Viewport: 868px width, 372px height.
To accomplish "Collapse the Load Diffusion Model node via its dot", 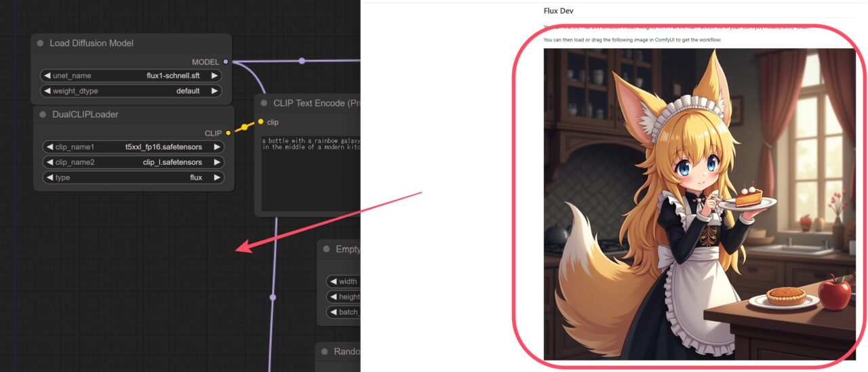I will (41, 43).
